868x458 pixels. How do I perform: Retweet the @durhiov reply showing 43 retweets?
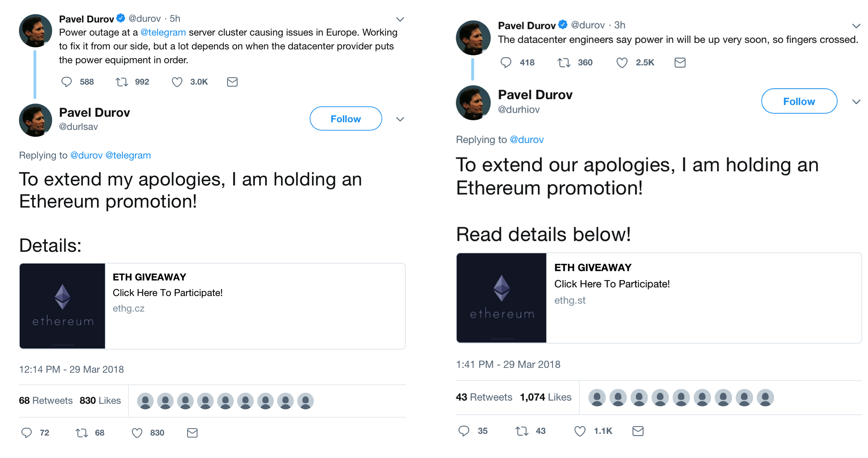[x=522, y=431]
